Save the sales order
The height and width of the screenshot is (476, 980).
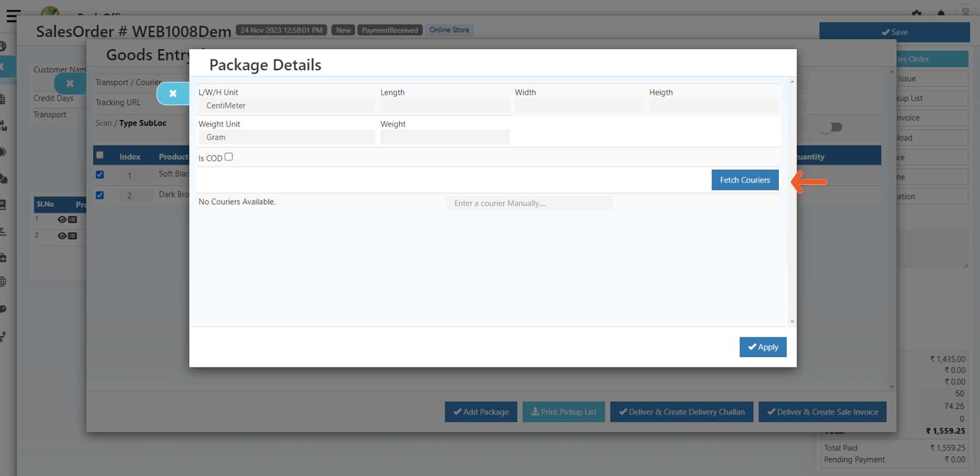pyautogui.click(x=894, y=32)
